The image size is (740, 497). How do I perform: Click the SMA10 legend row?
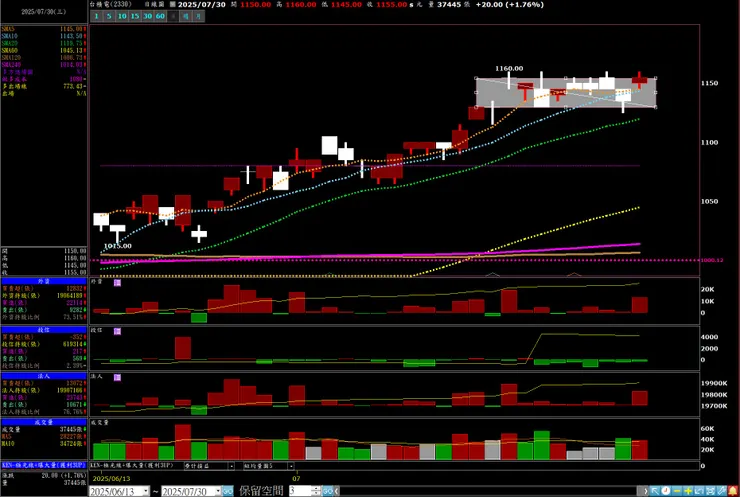(x=44, y=36)
